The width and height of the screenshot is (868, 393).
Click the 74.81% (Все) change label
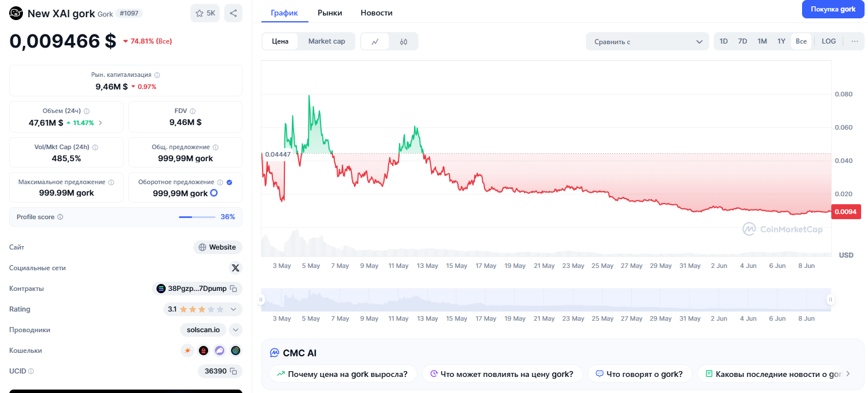(147, 41)
